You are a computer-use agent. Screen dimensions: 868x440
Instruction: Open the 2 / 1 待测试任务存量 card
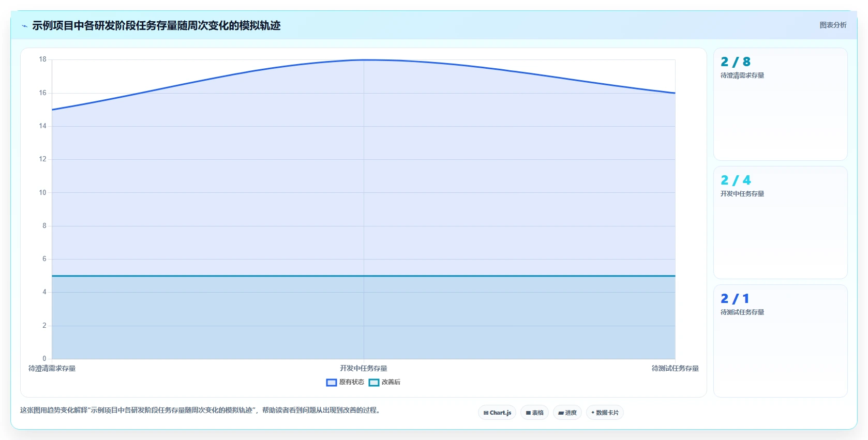pyautogui.click(x=780, y=341)
